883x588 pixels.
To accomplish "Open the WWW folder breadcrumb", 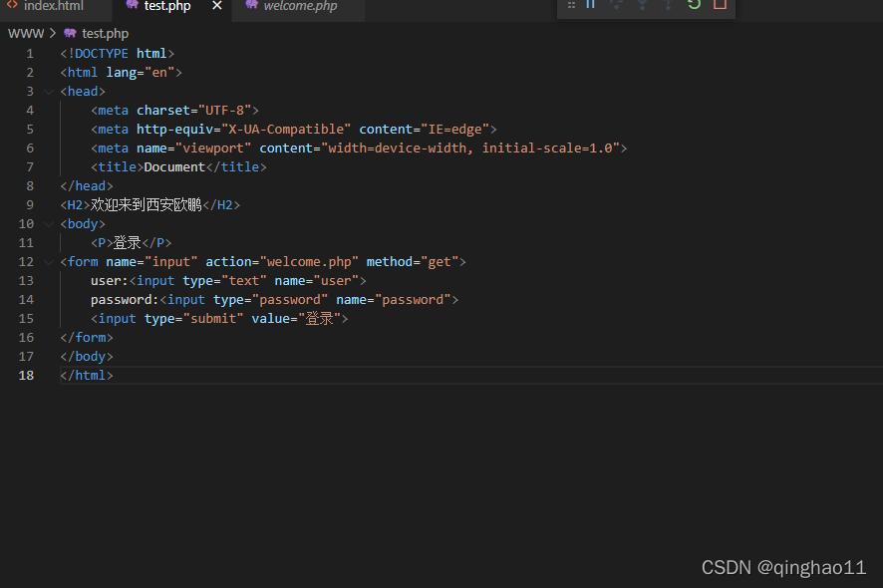I will 26,33.
